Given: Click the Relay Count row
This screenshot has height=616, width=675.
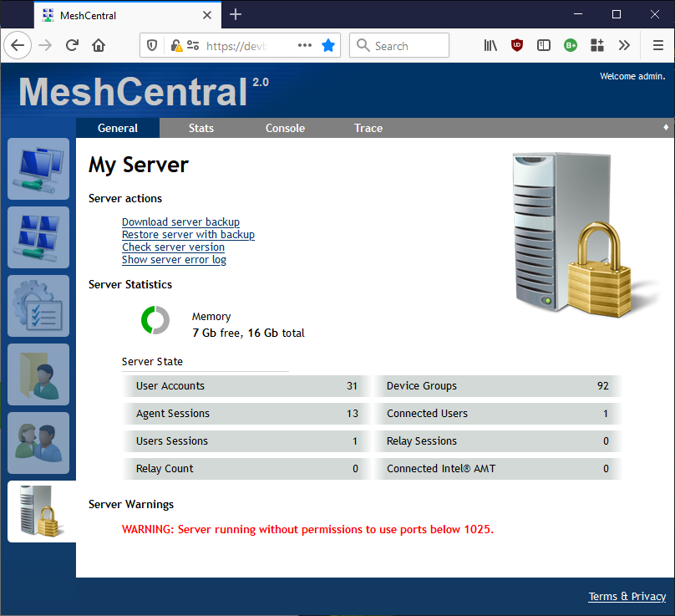Looking at the screenshot, I should pos(246,469).
